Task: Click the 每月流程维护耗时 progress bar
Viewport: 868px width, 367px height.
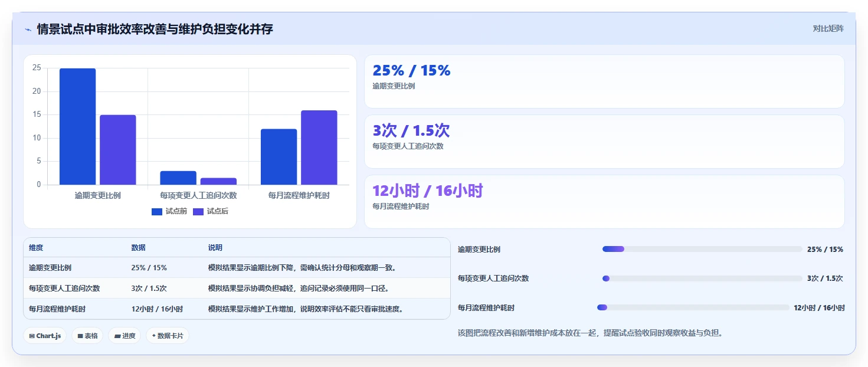Action: (693, 307)
